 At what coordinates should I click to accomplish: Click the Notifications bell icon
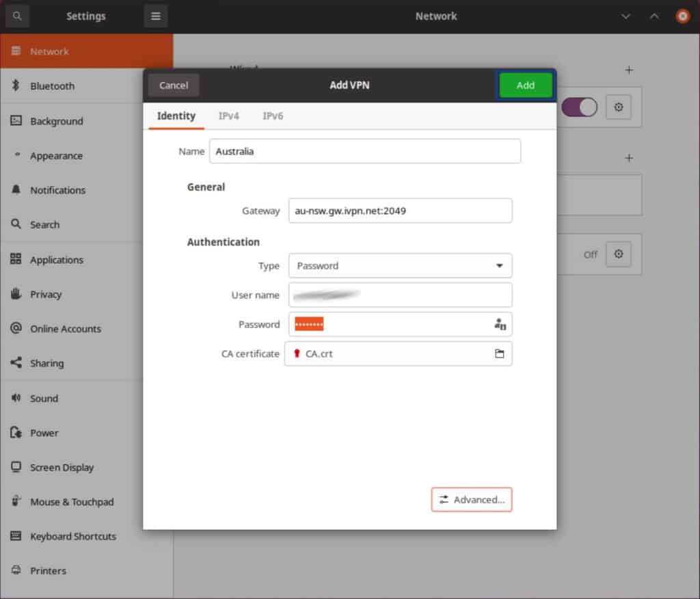(x=16, y=189)
